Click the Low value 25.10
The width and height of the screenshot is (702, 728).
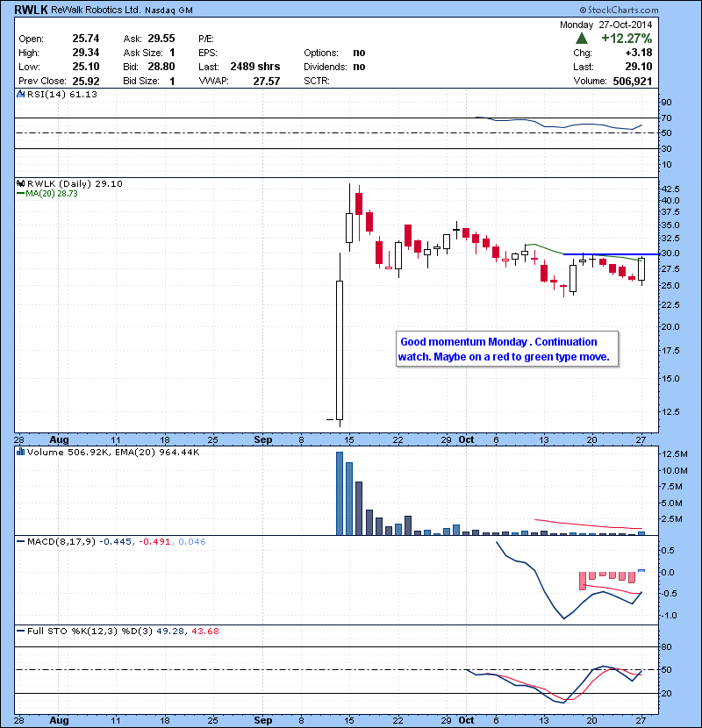pos(86,67)
